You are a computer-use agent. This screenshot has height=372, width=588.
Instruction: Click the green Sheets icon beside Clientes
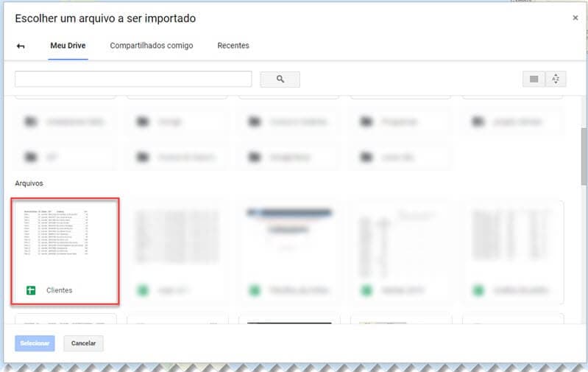(x=31, y=290)
